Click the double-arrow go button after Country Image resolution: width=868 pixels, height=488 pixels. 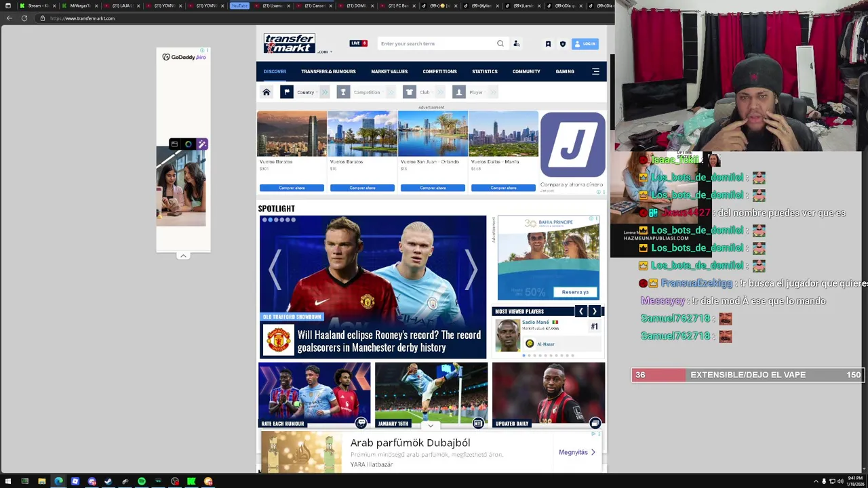tap(325, 92)
